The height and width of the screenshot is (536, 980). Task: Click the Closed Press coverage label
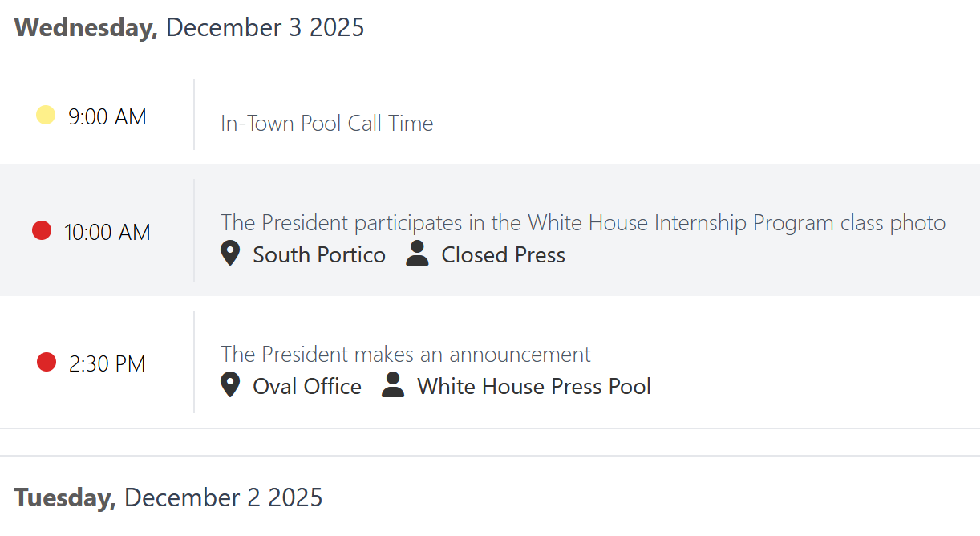tap(504, 255)
